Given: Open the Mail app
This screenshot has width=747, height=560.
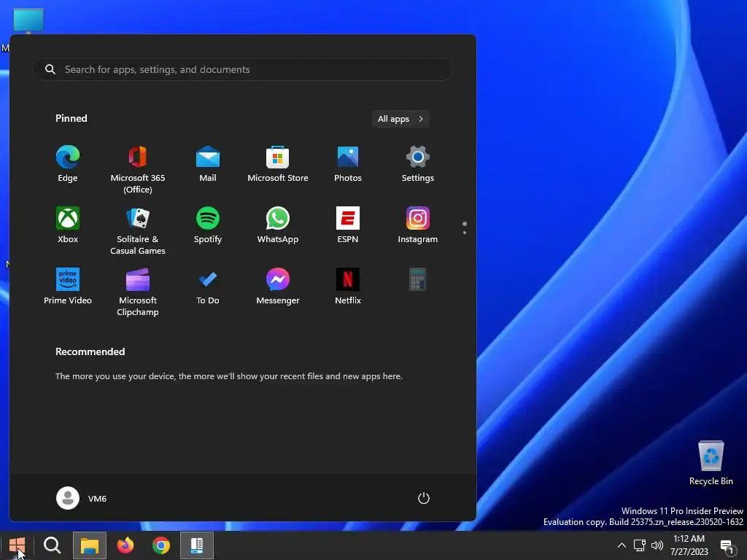Looking at the screenshot, I should click(x=208, y=164).
